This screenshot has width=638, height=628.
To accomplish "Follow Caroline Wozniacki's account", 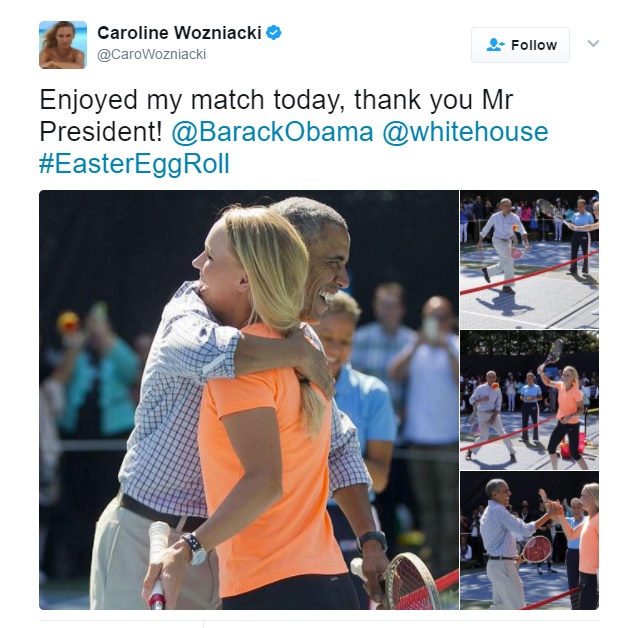I will tap(520, 45).
